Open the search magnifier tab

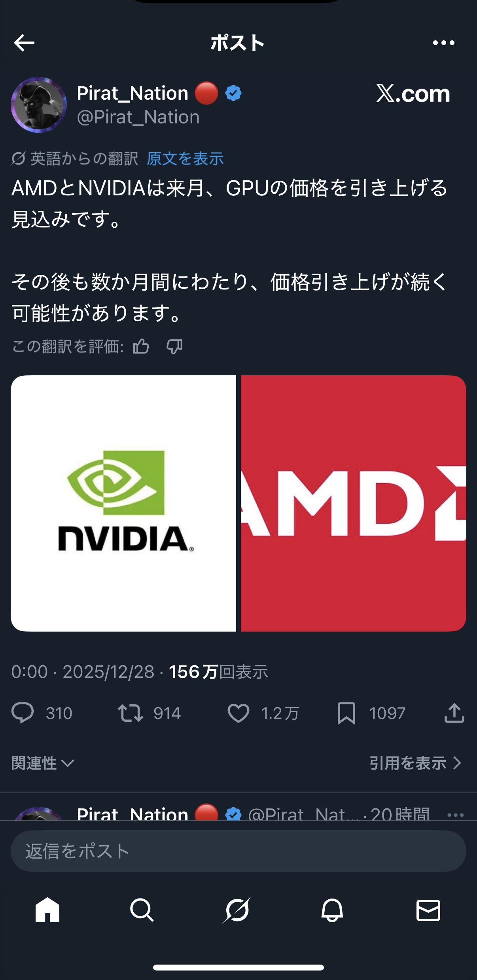pyautogui.click(x=142, y=910)
